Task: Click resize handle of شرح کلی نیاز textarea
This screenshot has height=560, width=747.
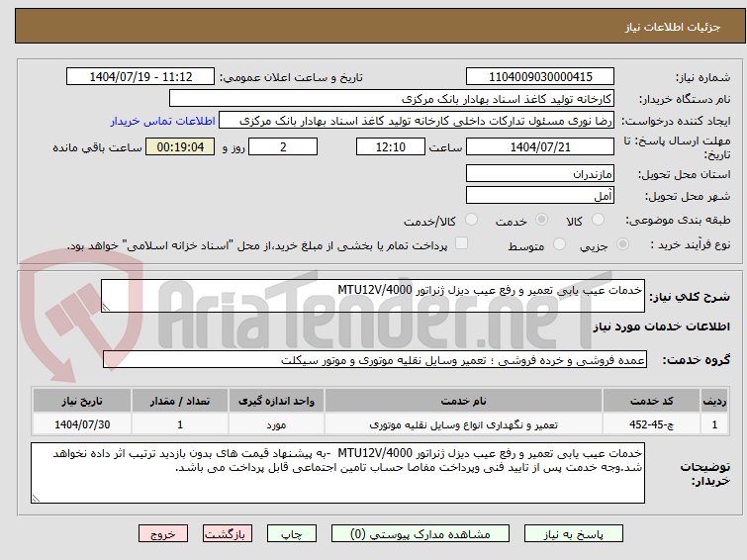Action: (x=106, y=308)
